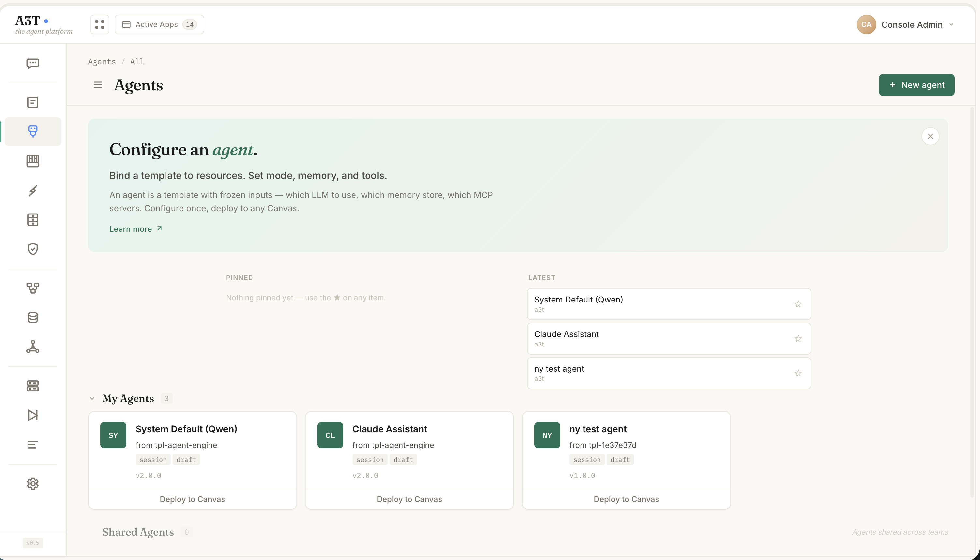Image resolution: width=980 pixels, height=560 pixels.
Task: Open the CL agent card avatar
Action: coord(330,435)
